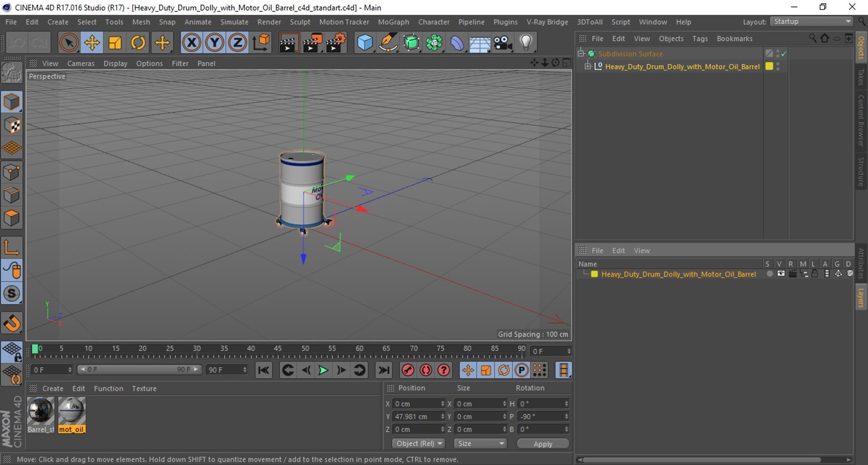This screenshot has width=868, height=465.
Task: Open material manager Texture menu
Action: pos(144,389)
